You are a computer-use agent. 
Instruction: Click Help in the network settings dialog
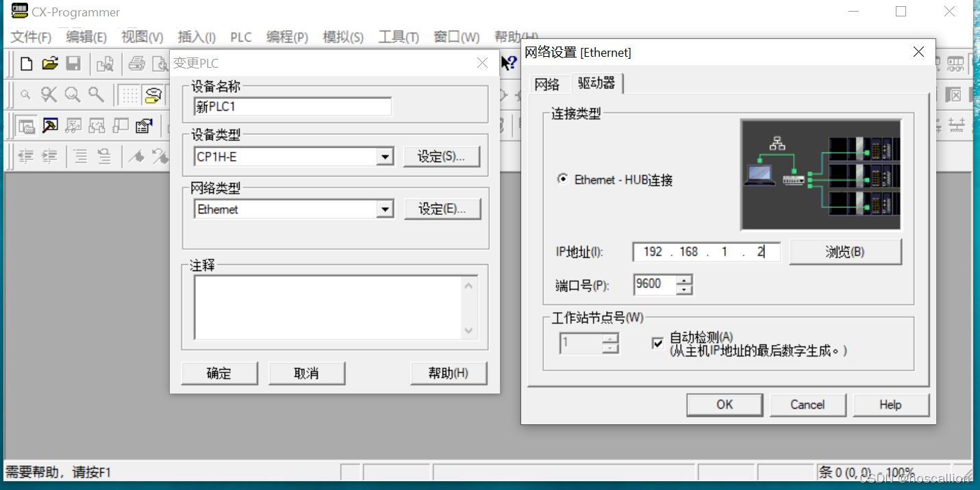point(890,404)
